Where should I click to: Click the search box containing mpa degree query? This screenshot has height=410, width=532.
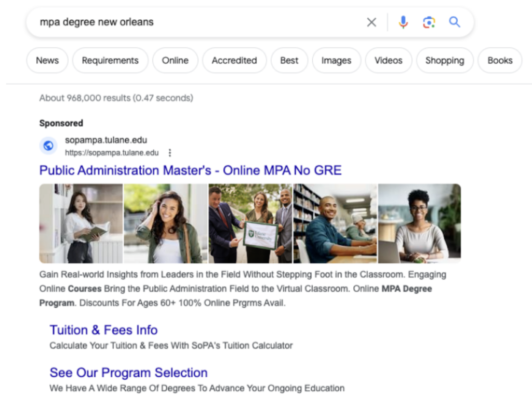coord(197,22)
